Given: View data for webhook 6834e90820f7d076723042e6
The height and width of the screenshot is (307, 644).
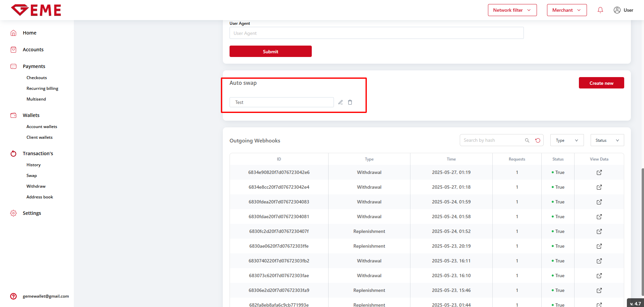Looking at the screenshot, I should pyautogui.click(x=599, y=172).
